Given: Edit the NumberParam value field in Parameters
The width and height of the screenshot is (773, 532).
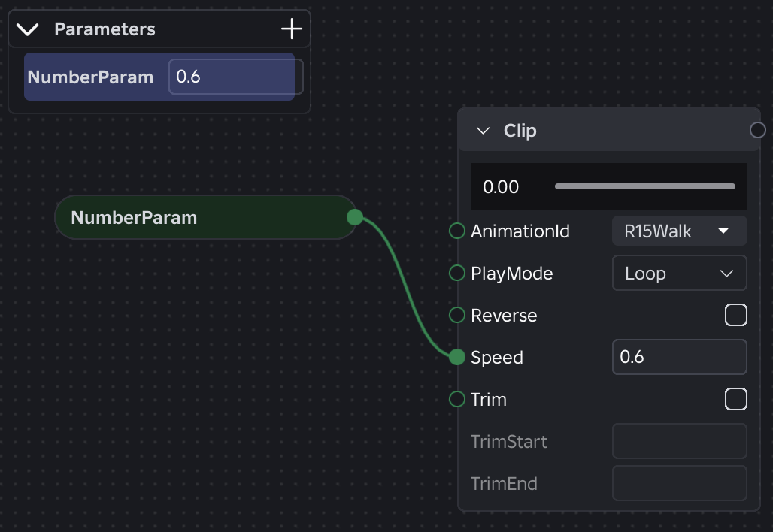Looking at the screenshot, I should [x=235, y=77].
